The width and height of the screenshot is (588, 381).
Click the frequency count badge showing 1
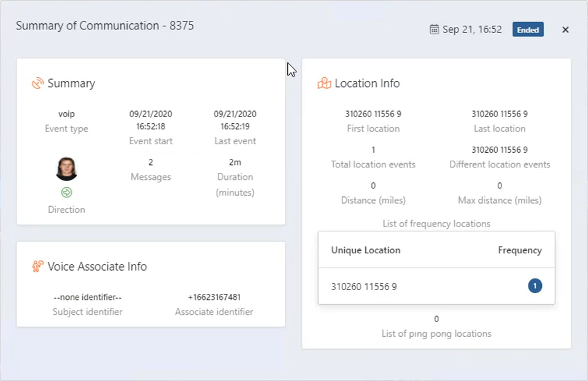coord(535,286)
